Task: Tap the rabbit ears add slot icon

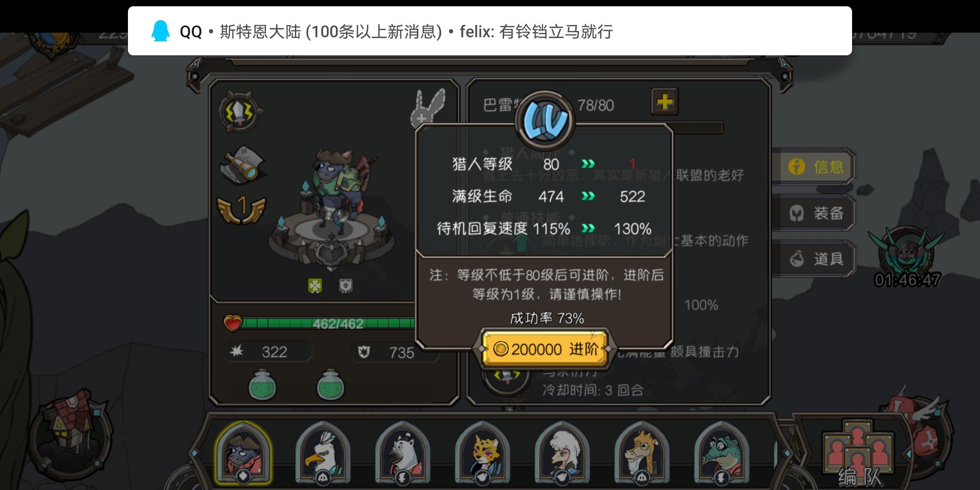Action: tap(427, 108)
